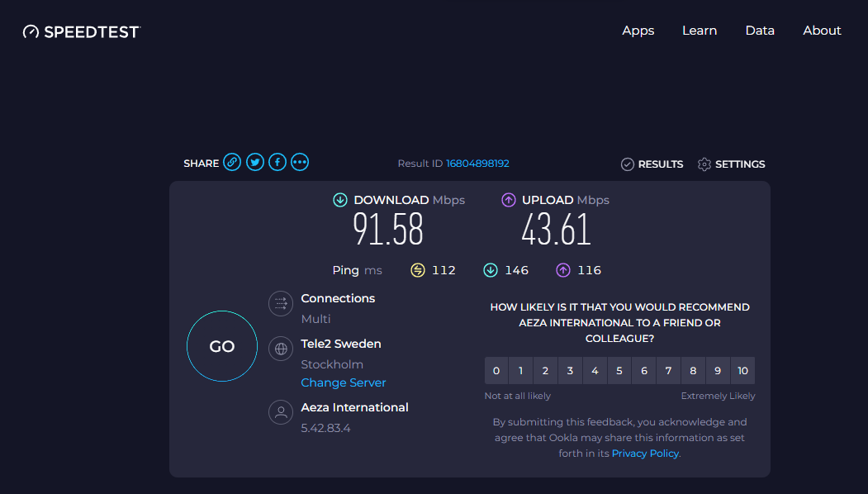Select rating 0 on recommendation scale

[496, 371]
